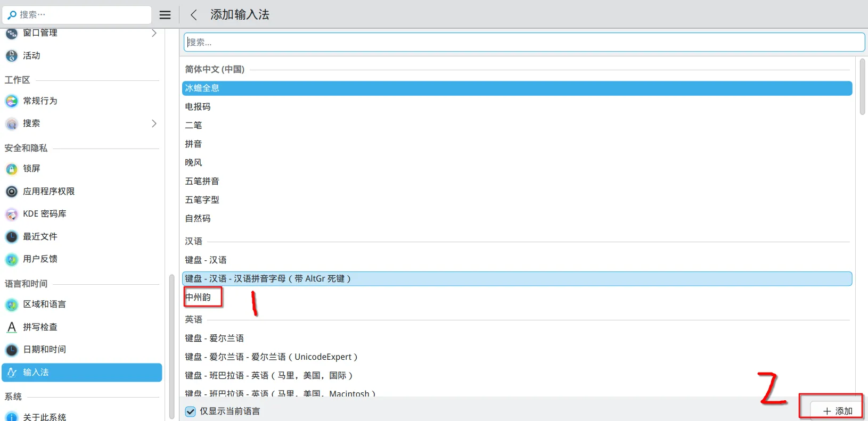
Task: Select the 五笔拼音 input method entry
Action: pos(202,181)
